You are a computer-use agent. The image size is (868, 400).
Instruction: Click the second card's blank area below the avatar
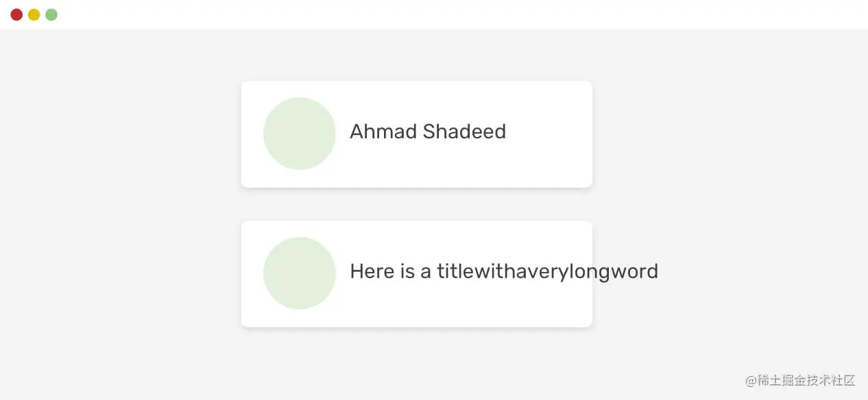(300, 318)
